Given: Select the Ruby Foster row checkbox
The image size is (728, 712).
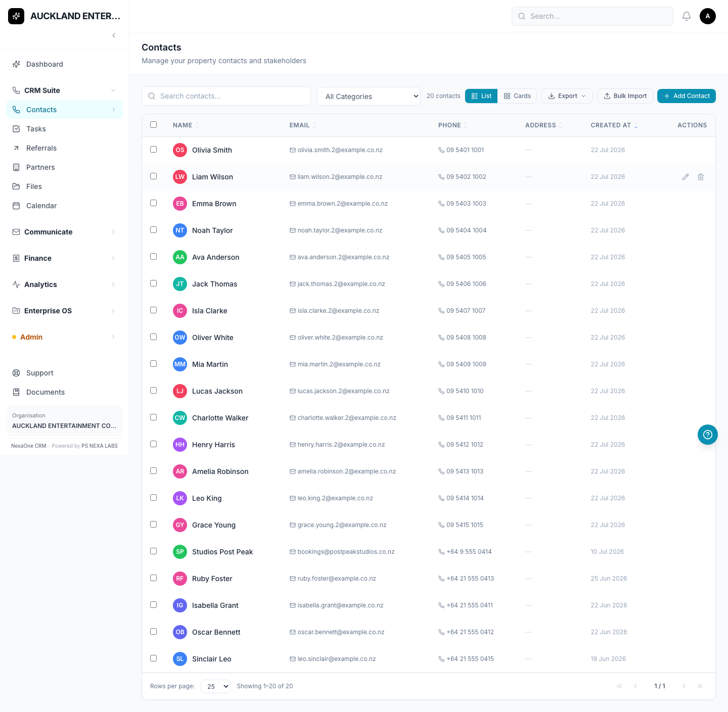Looking at the screenshot, I should pos(154,578).
